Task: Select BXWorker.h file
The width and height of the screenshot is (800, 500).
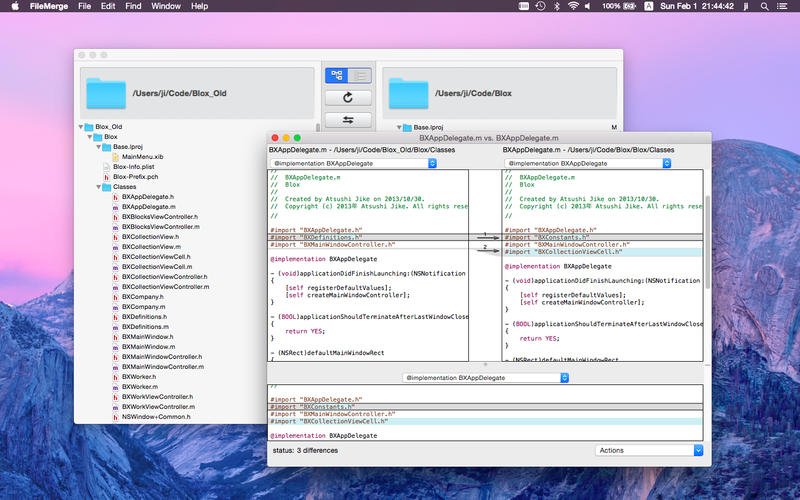Action: pyautogui.click(x=139, y=377)
